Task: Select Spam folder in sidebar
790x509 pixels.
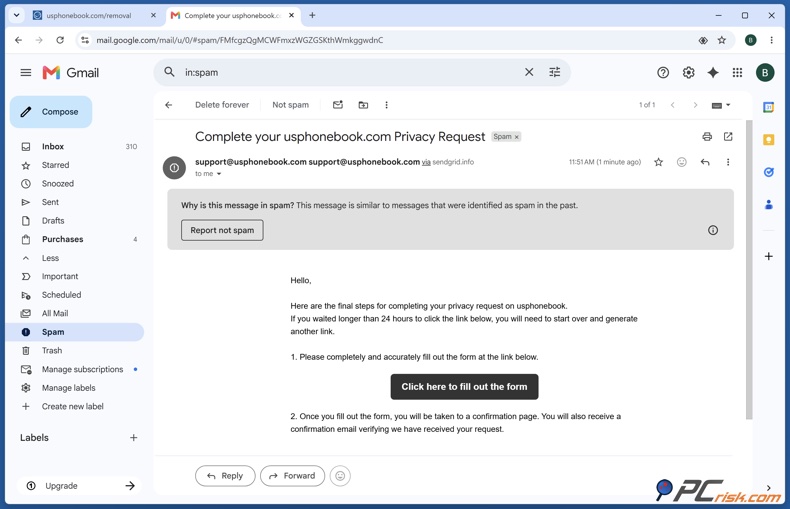Action: [x=75, y=332]
